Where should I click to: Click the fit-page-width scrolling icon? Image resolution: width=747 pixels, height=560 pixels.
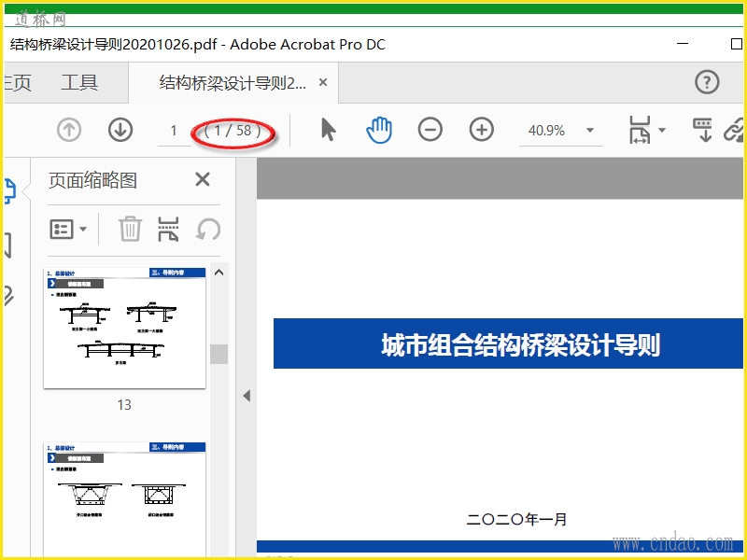(640, 130)
